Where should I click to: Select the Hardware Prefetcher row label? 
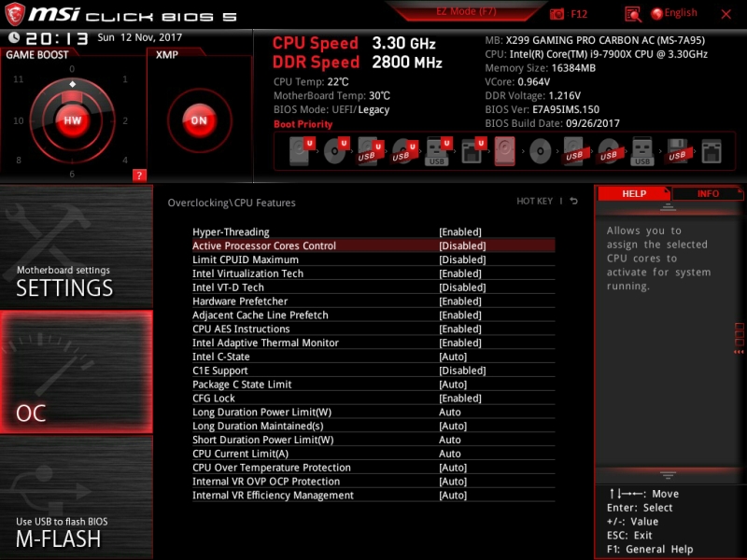point(240,301)
